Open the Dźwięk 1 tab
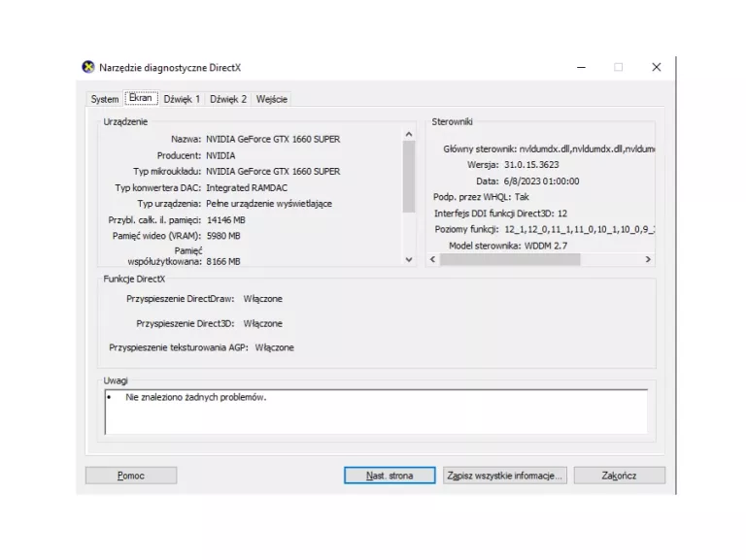Viewport: 746px width, 560px height. (182, 99)
